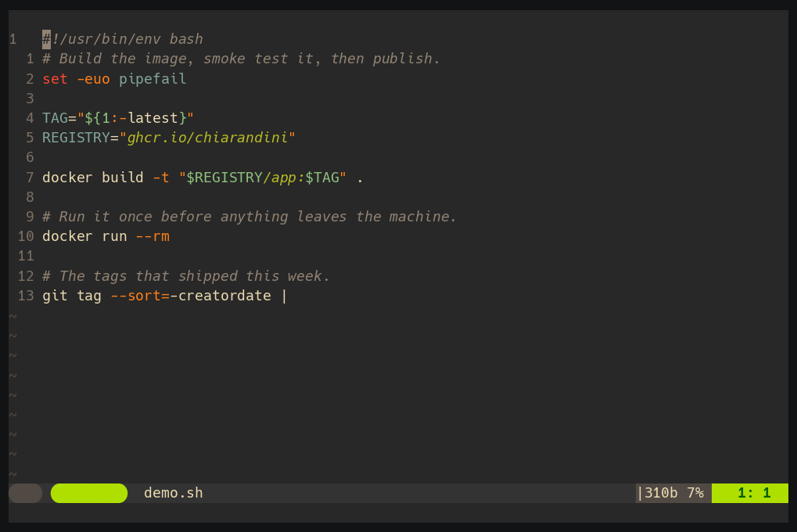Click the '--rm' flag

(x=153, y=236)
